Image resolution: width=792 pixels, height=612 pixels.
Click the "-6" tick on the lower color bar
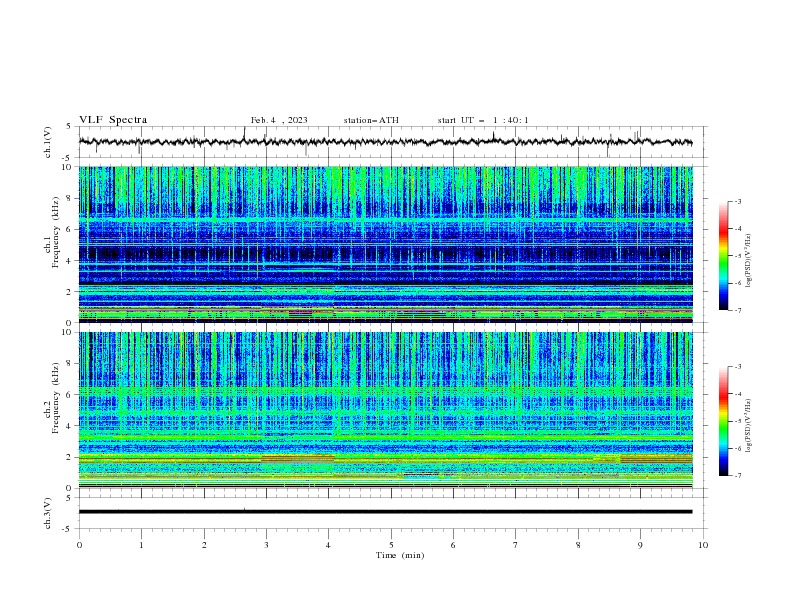click(x=737, y=448)
